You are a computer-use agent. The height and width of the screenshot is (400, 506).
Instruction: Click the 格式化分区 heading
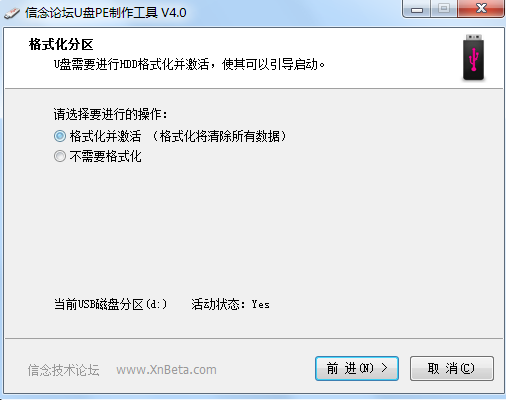click(x=61, y=45)
